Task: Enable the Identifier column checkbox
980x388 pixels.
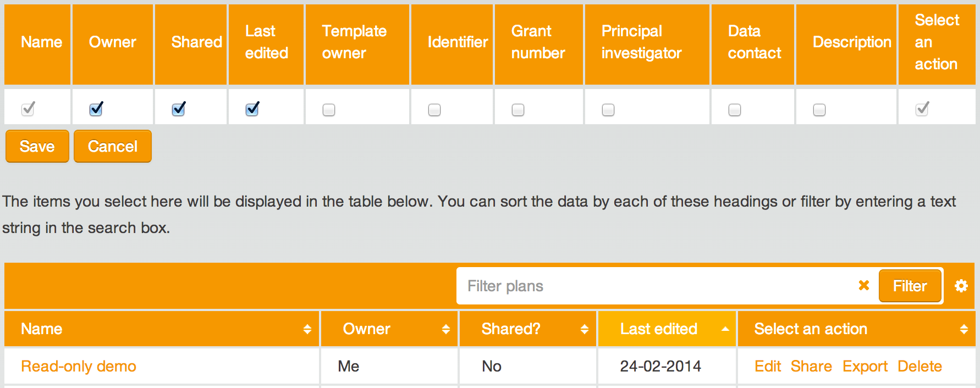Action: click(x=434, y=110)
